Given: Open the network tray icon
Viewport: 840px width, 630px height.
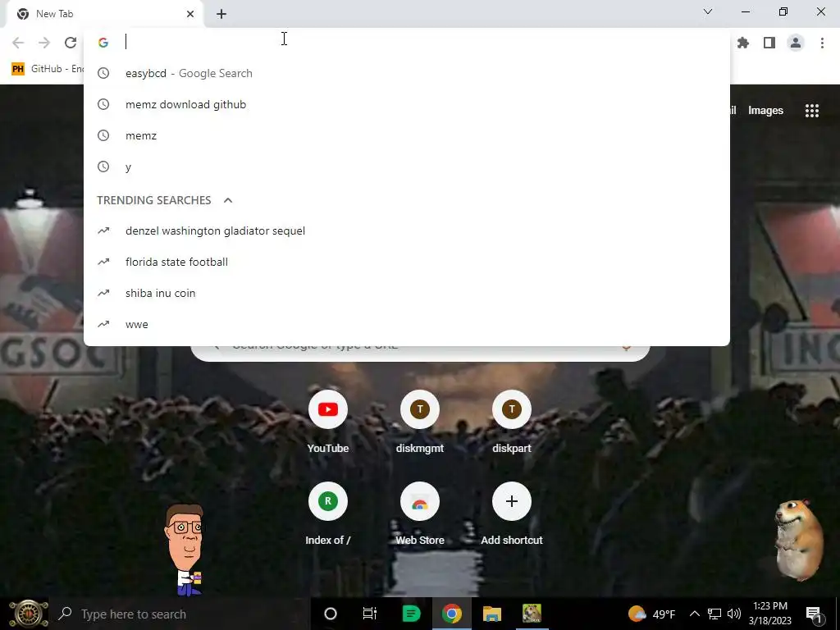Looking at the screenshot, I should (714, 614).
